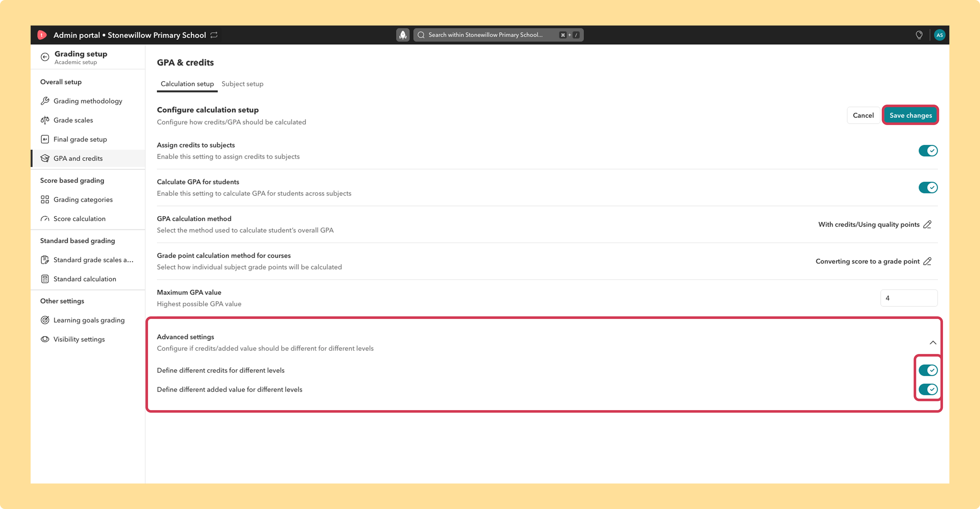
Task: Click the Save changes button
Action: click(910, 115)
